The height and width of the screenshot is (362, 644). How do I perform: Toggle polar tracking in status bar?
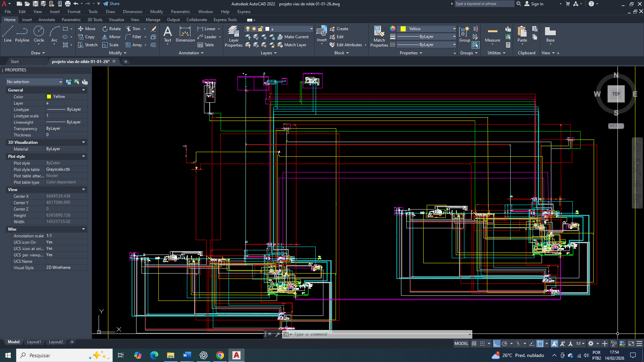point(504,344)
